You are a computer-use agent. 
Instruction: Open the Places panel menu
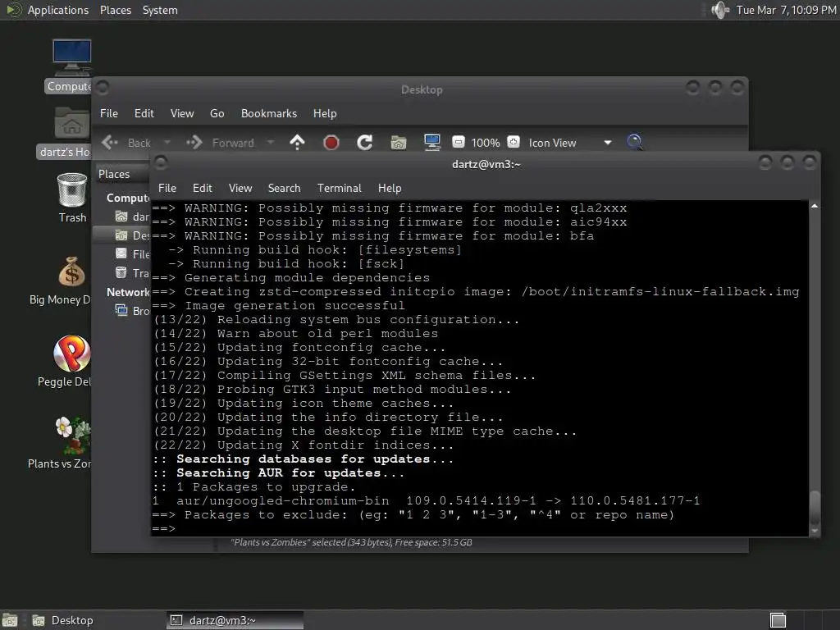pos(116,10)
